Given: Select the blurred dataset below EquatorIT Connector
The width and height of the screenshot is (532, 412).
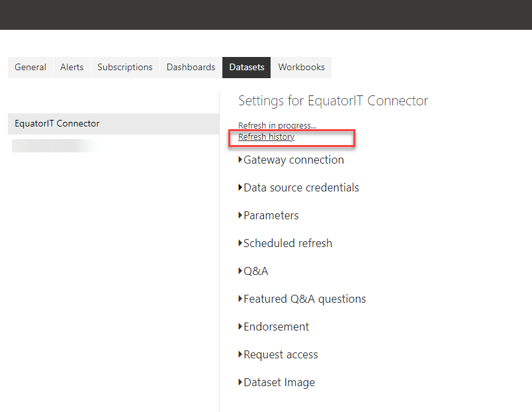Looking at the screenshot, I should click(56, 146).
